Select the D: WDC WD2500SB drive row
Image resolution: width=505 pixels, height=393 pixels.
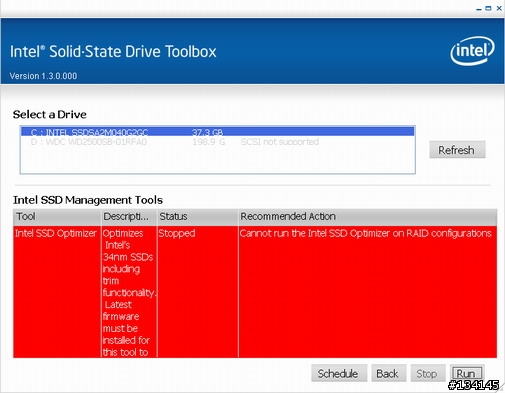tap(217, 142)
